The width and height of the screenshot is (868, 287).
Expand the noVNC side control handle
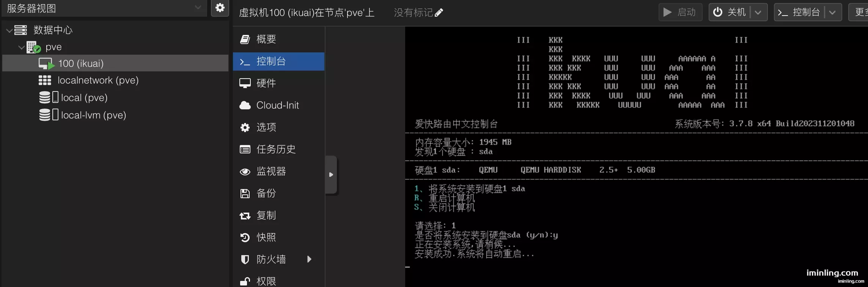[x=331, y=175]
